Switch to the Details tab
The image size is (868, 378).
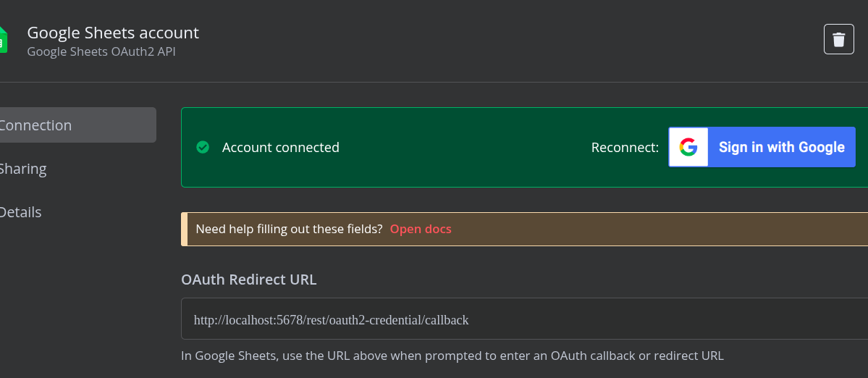click(20, 212)
